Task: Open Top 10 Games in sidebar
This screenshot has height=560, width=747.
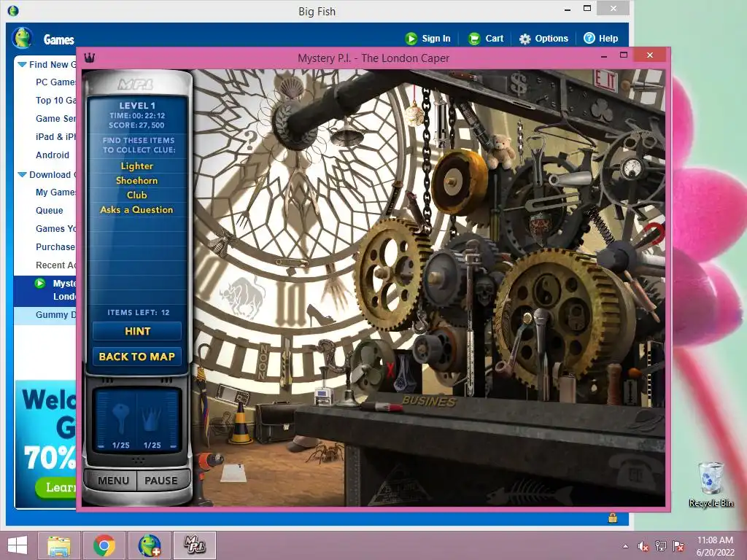Action: pos(55,100)
